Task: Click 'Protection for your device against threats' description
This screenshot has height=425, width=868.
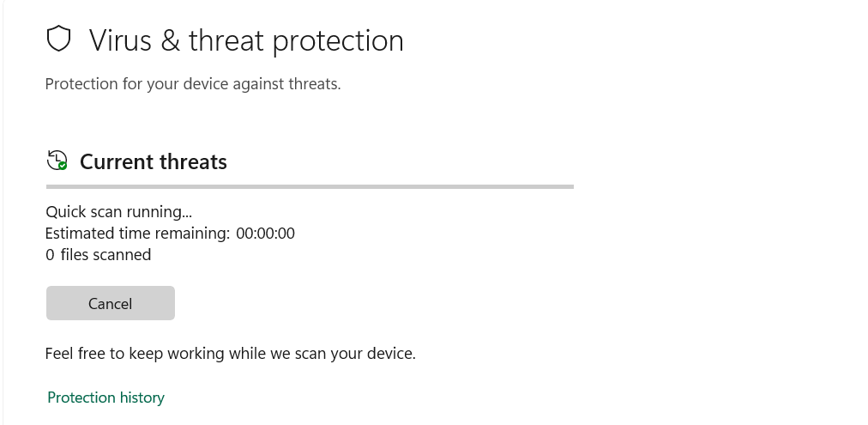Action: point(193,84)
